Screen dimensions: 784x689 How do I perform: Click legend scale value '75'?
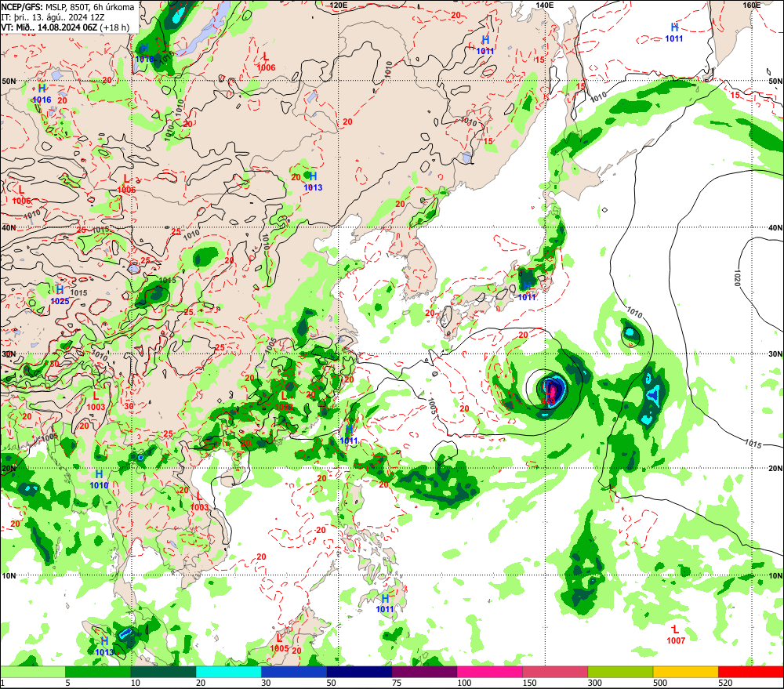coord(397,683)
